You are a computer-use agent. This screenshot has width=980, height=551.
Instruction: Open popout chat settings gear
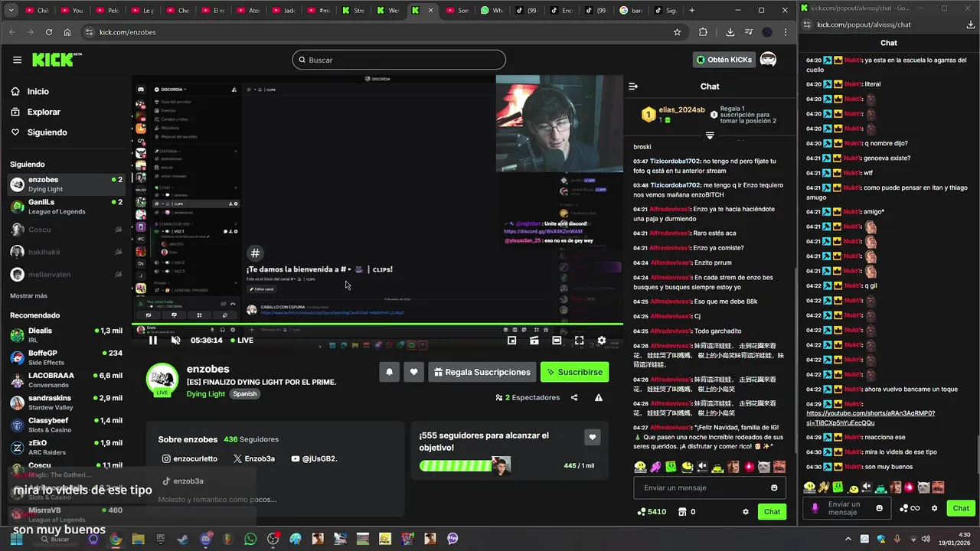click(x=934, y=508)
